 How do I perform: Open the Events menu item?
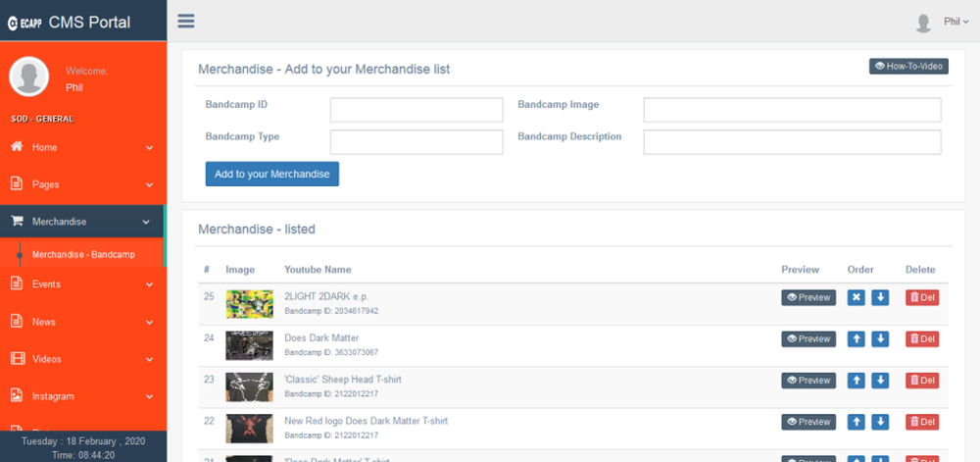82,284
